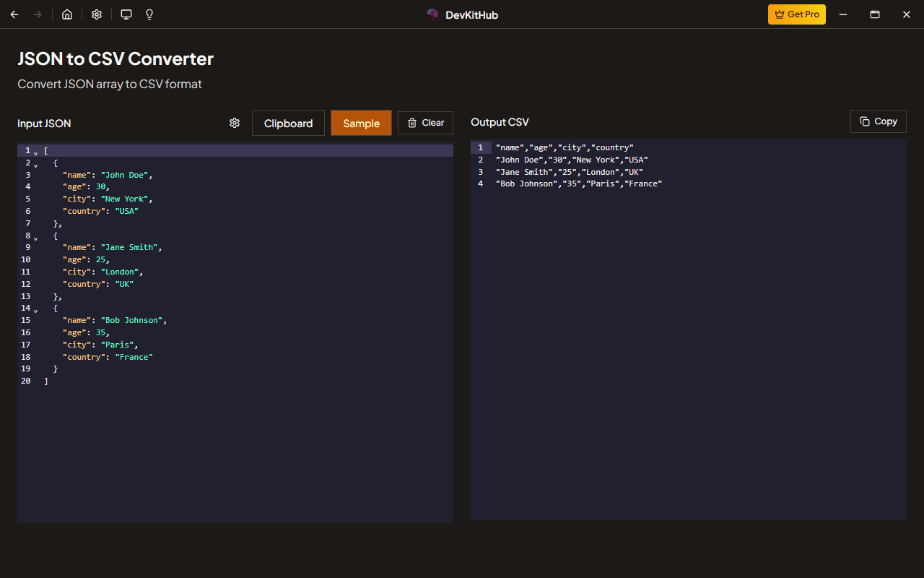Click the Output CSV label
Screen dimensions: 924x578
tap(500, 122)
